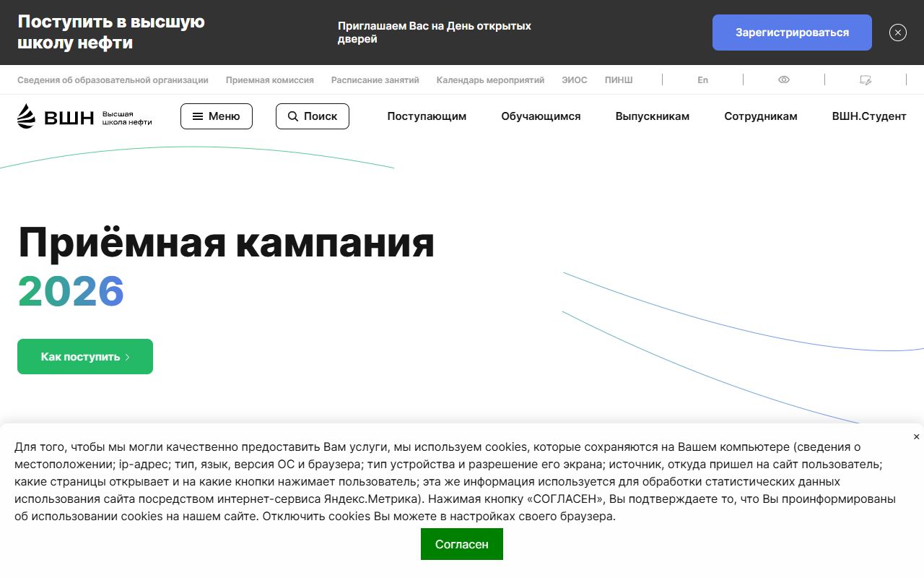Open the Сотрудникам menu item

tap(761, 116)
